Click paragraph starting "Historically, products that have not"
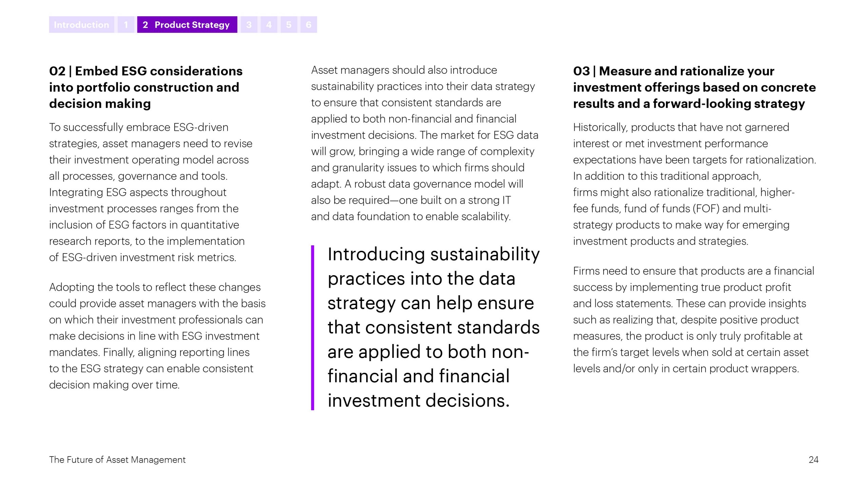This screenshot has height=488, width=868. coord(694,184)
